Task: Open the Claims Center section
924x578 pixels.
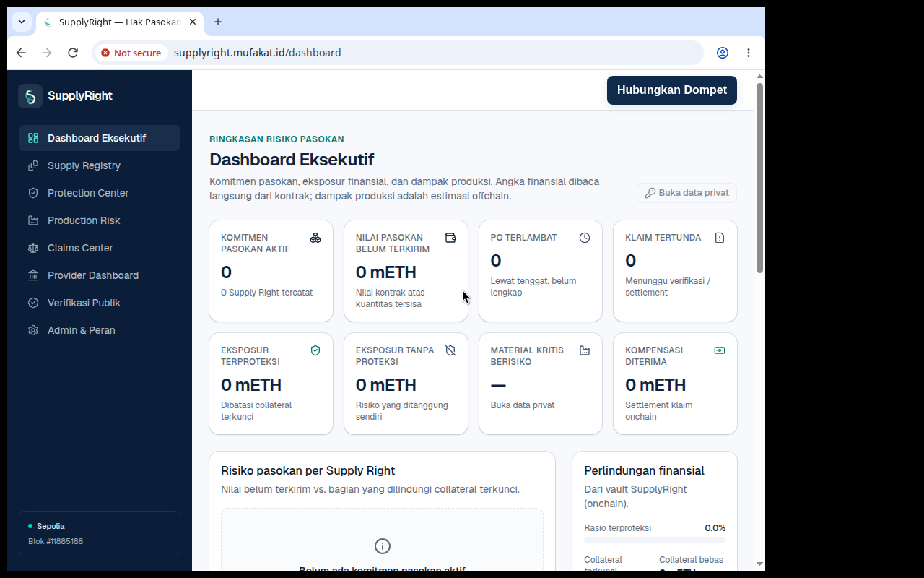Action: tap(100, 248)
